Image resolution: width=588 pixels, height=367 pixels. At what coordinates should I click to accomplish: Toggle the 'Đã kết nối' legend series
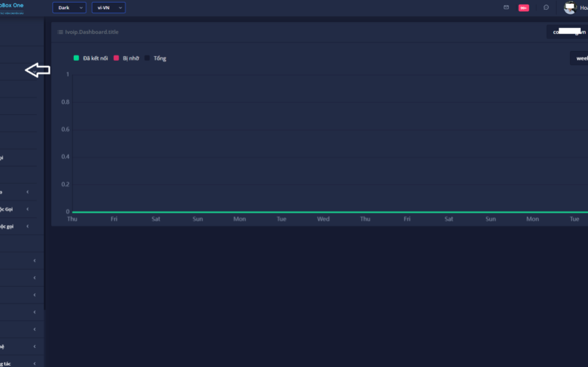(x=95, y=58)
